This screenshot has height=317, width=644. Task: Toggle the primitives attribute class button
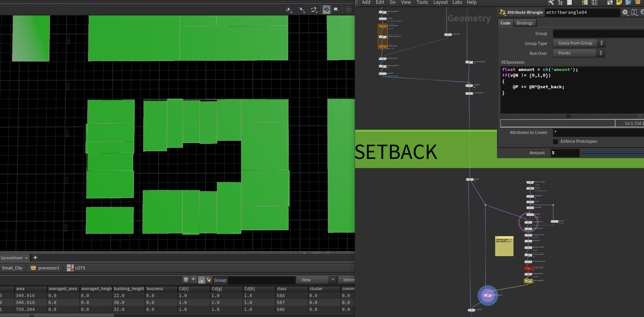[201, 280]
